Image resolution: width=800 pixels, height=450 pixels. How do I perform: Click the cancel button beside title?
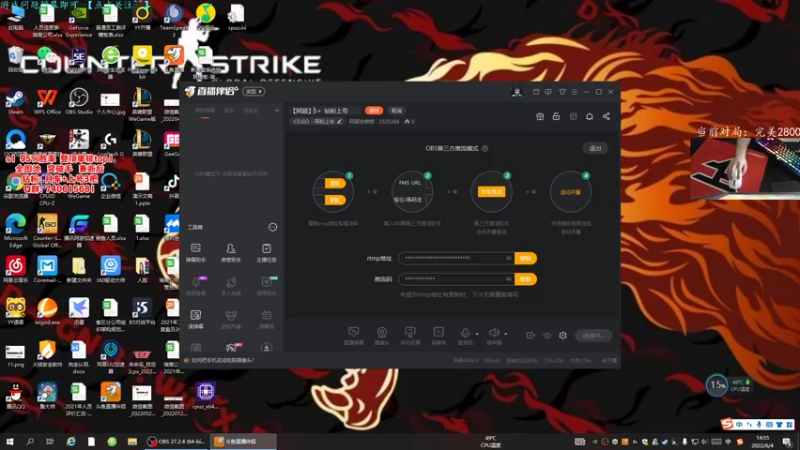(396, 110)
